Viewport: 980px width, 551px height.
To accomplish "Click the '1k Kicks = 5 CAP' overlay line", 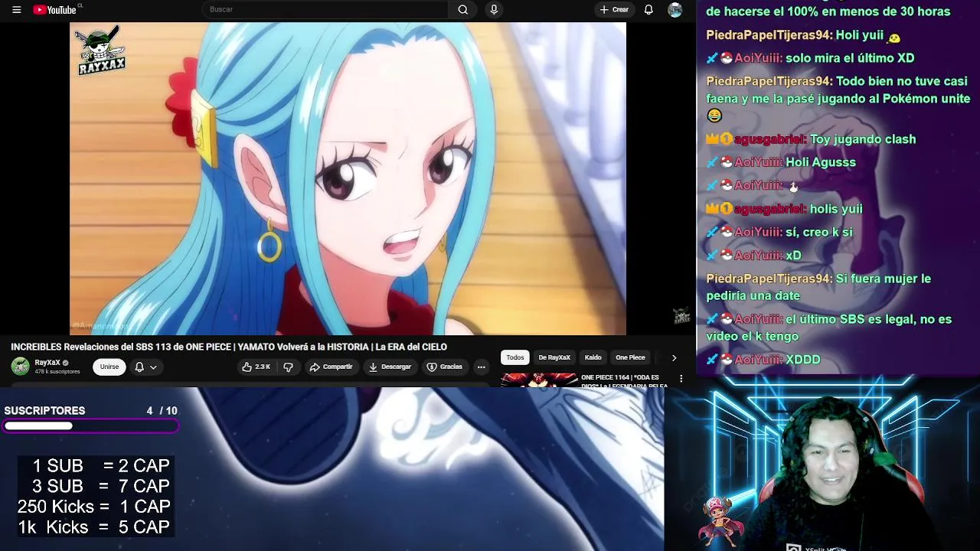I will (94, 527).
